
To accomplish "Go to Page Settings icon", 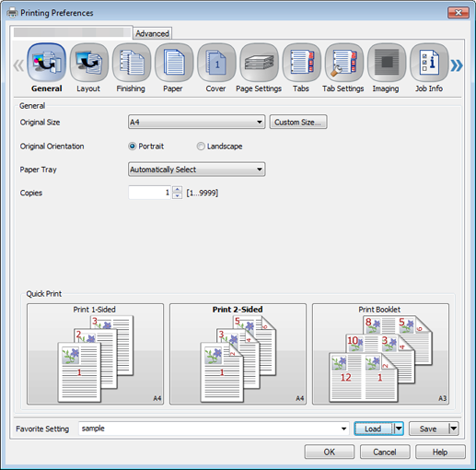I will click(259, 63).
